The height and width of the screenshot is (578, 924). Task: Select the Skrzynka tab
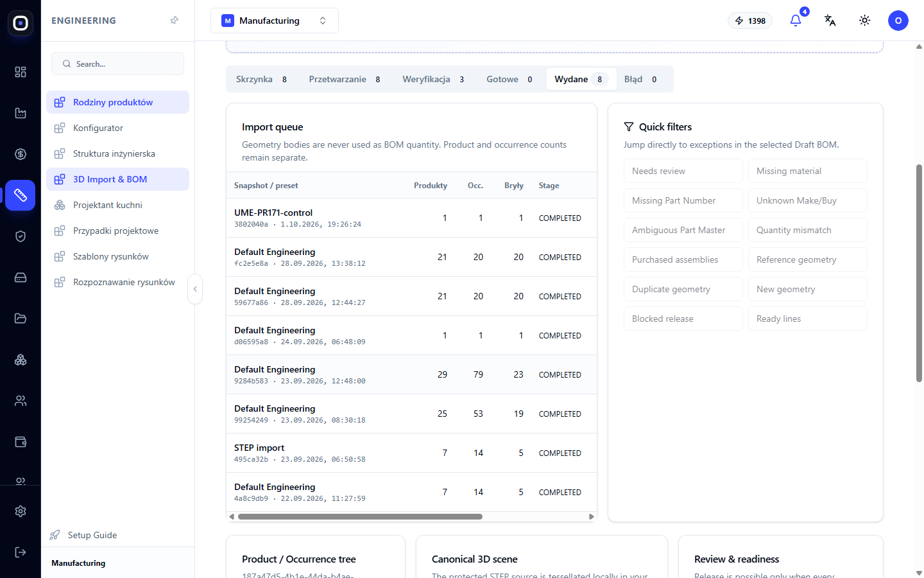coord(261,79)
